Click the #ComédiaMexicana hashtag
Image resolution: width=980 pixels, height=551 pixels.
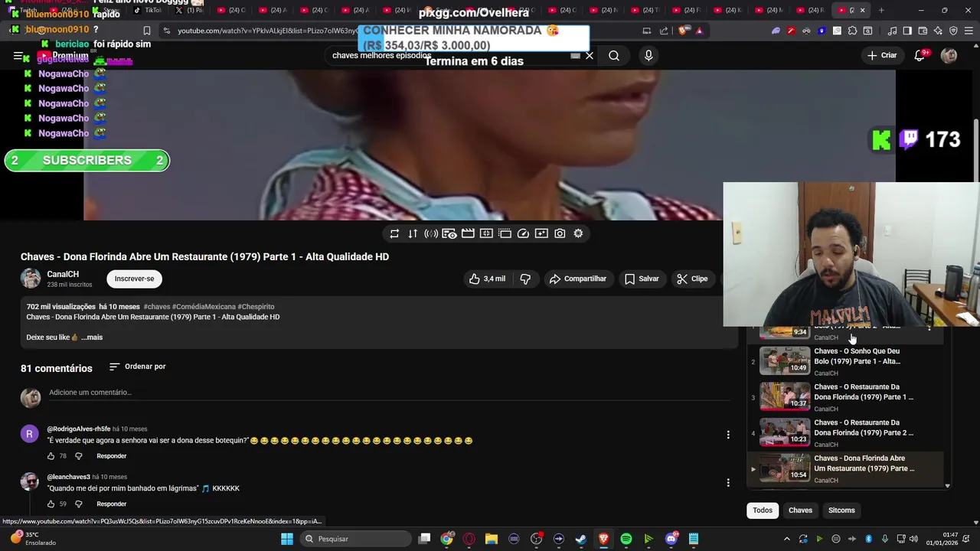(204, 307)
